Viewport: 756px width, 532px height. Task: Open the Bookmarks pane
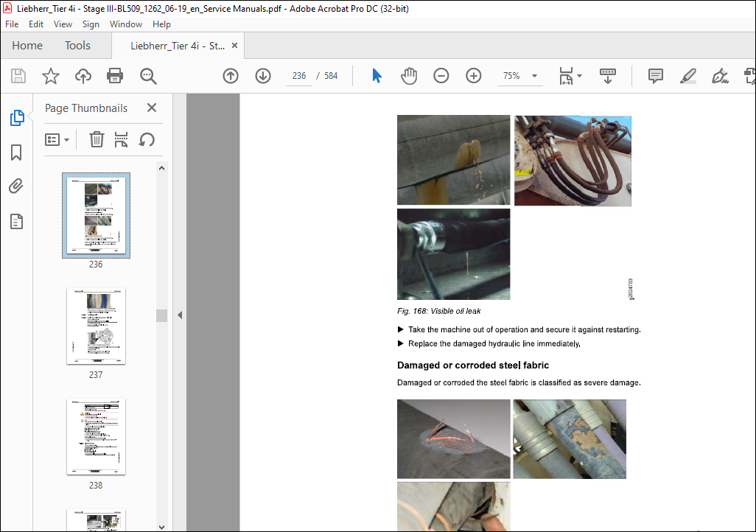pos(16,153)
